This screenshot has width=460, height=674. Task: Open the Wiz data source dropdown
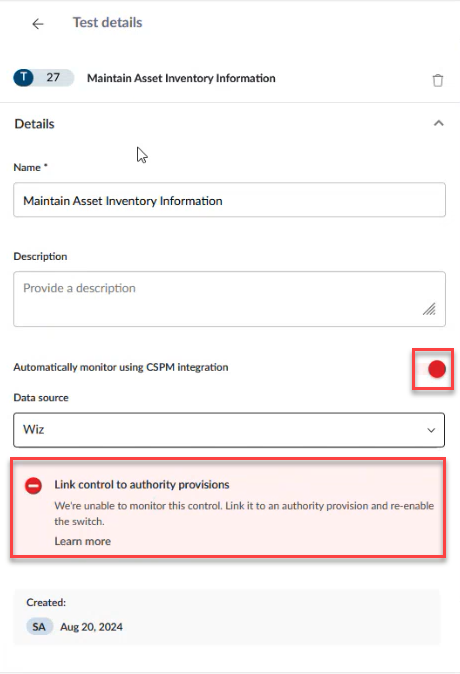(229, 430)
